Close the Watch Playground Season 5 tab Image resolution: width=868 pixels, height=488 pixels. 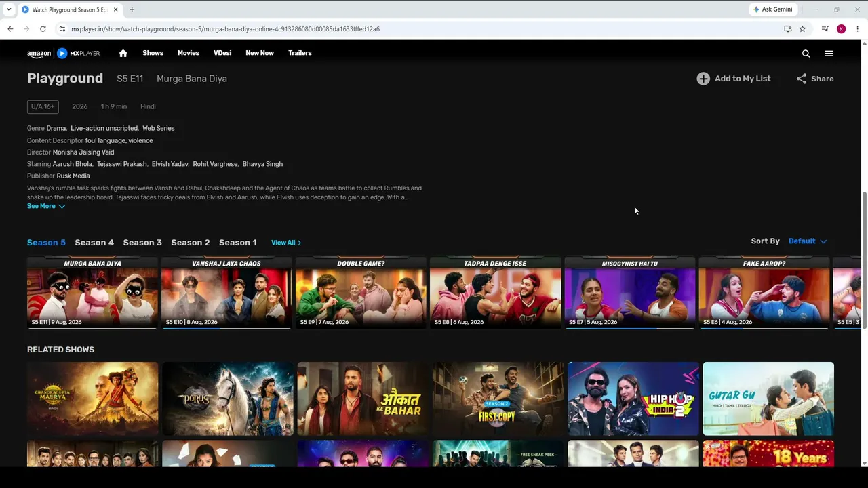click(116, 9)
